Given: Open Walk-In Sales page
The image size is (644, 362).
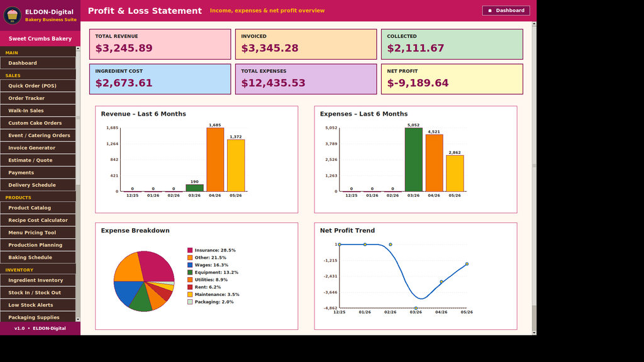Looking at the screenshot, I should click(38, 111).
